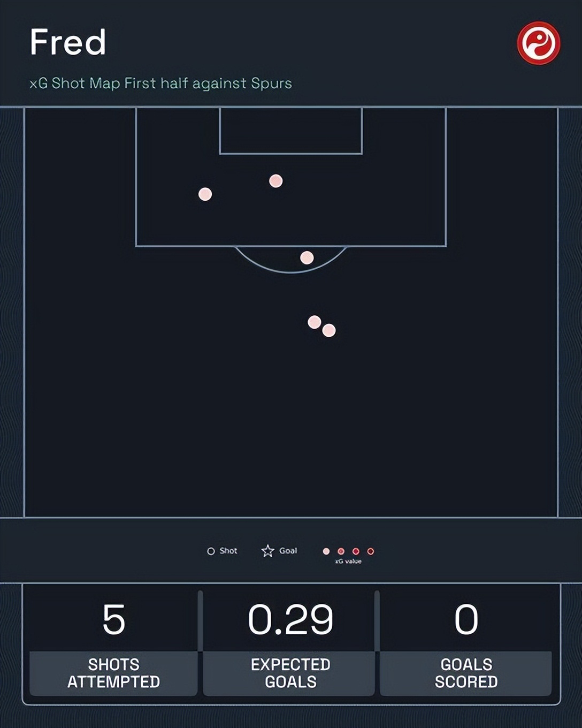Select the shot dot nearest the six-yard box
The height and width of the screenshot is (728, 582).
point(275,181)
